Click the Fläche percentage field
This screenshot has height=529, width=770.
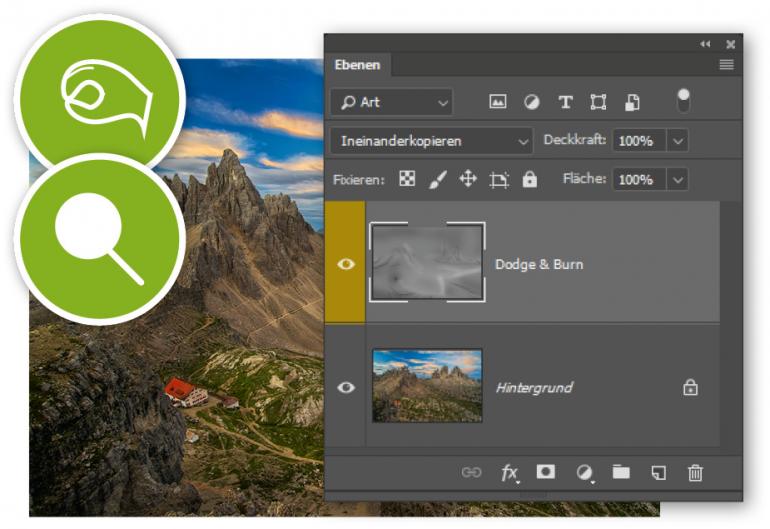639,179
